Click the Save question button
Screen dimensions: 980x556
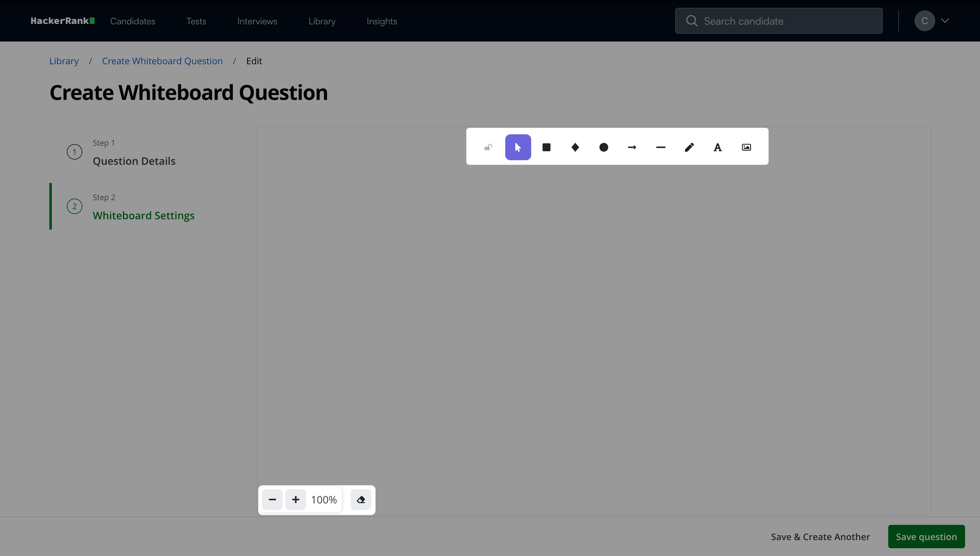[926, 537]
